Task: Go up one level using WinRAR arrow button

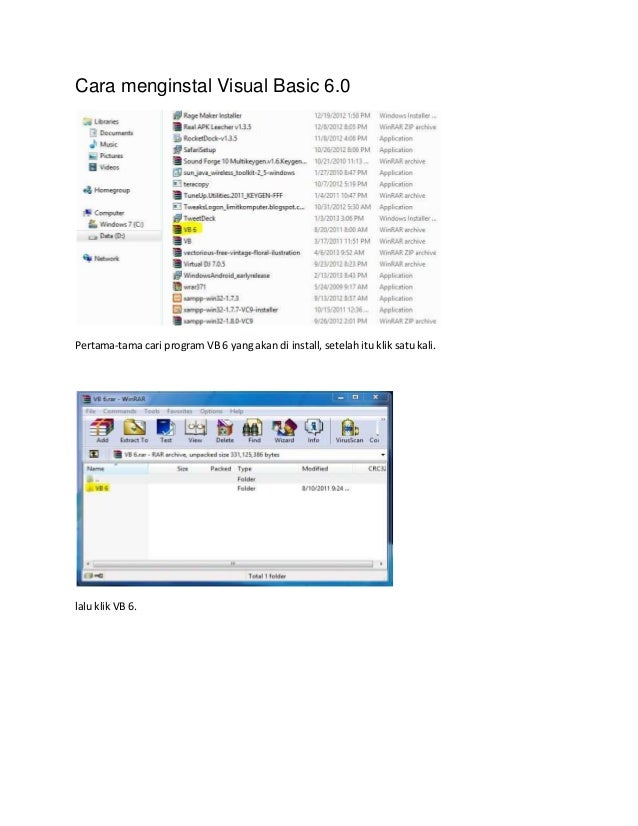Action: point(94,454)
